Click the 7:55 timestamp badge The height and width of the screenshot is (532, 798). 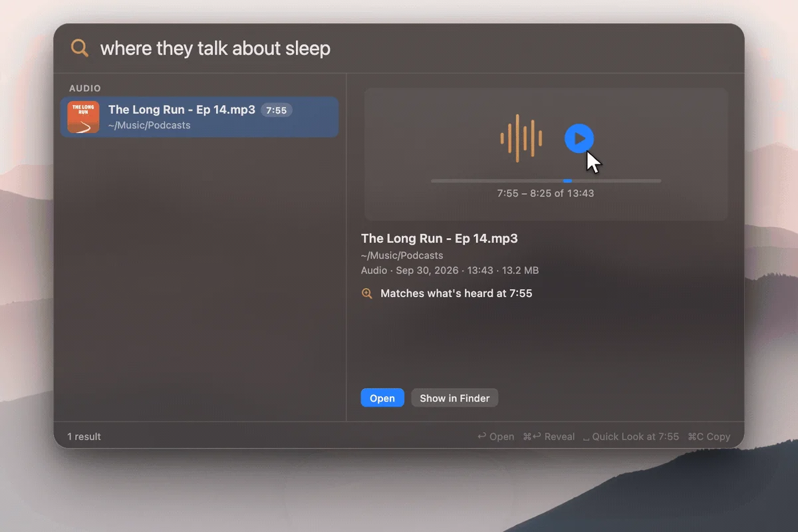coord(276,110)
